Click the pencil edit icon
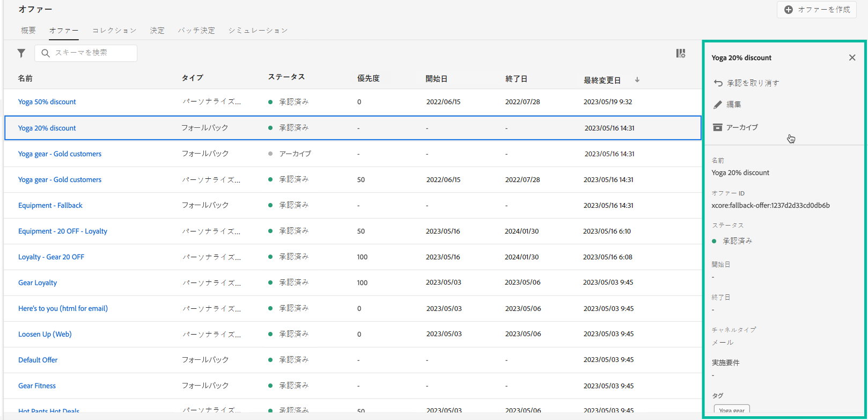Viewport: 868px width, 420px height. point(718,105)
